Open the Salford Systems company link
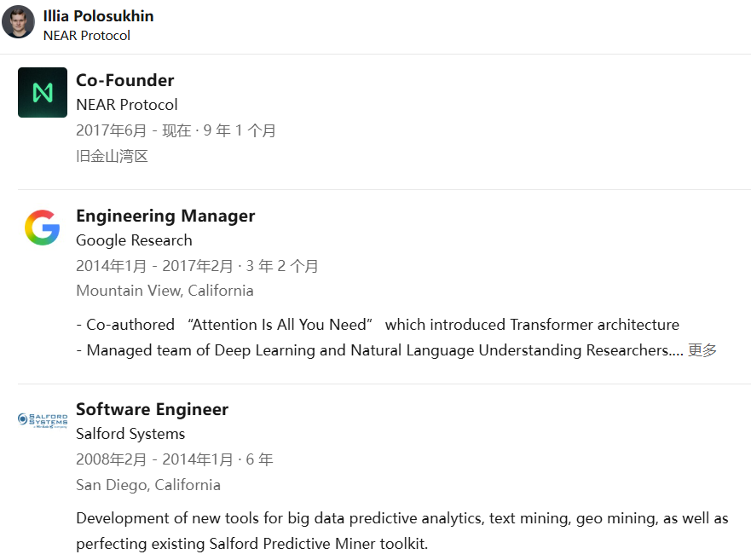The height and width of the screenshot is (560, 751). pos(130,434)
